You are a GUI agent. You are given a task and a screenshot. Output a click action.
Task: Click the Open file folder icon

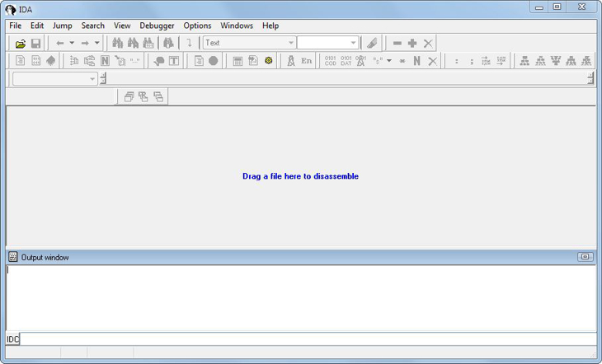[x=21, y=43]
